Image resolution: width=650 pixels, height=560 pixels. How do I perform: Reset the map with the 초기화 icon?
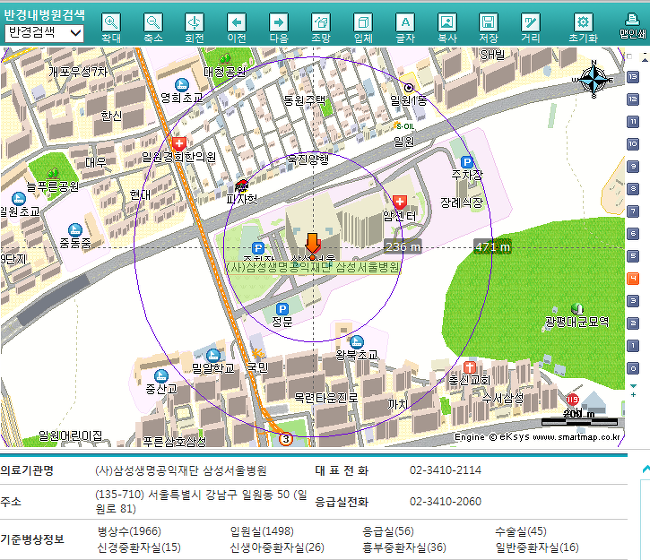(x=583, y=23)
